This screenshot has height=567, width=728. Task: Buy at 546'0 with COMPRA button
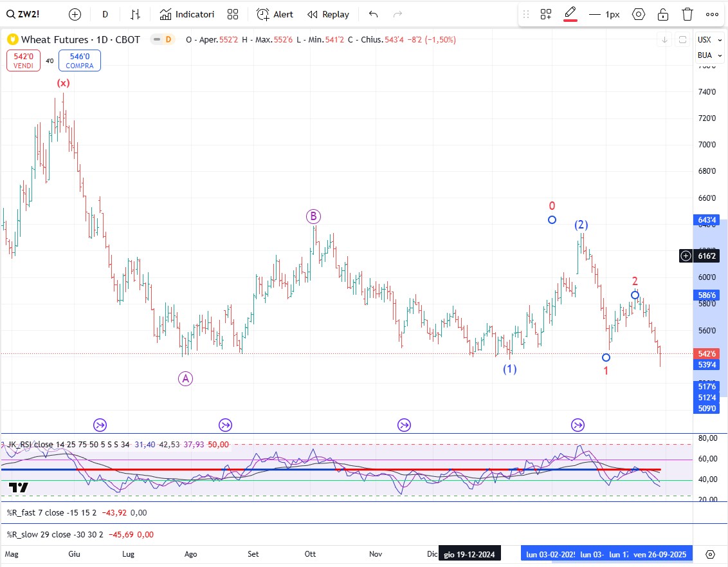click(79, 60)
